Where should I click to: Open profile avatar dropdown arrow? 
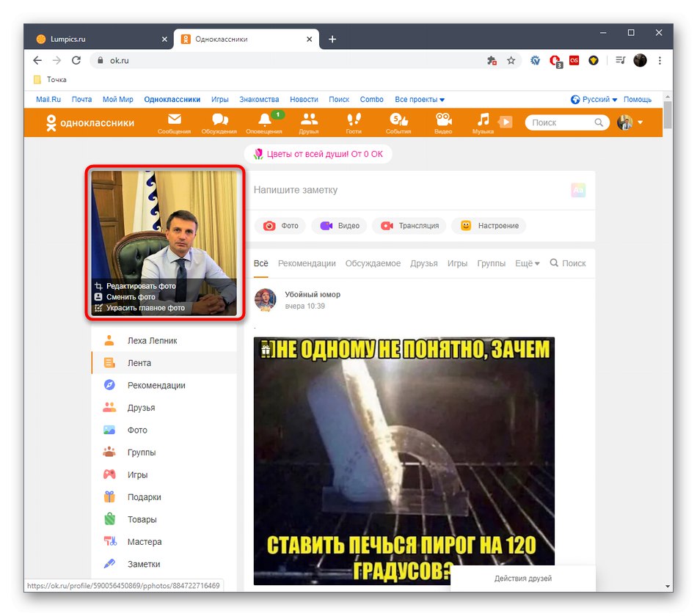(640, 122)
